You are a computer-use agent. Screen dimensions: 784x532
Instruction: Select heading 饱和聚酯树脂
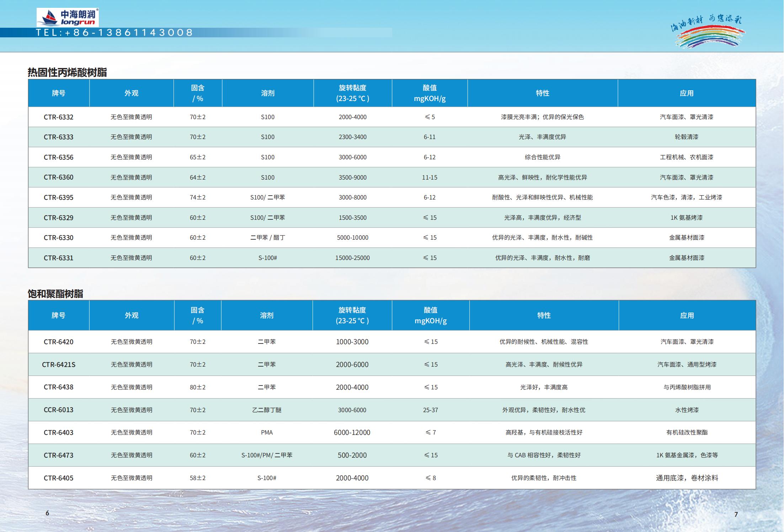(x=55, y=294)
